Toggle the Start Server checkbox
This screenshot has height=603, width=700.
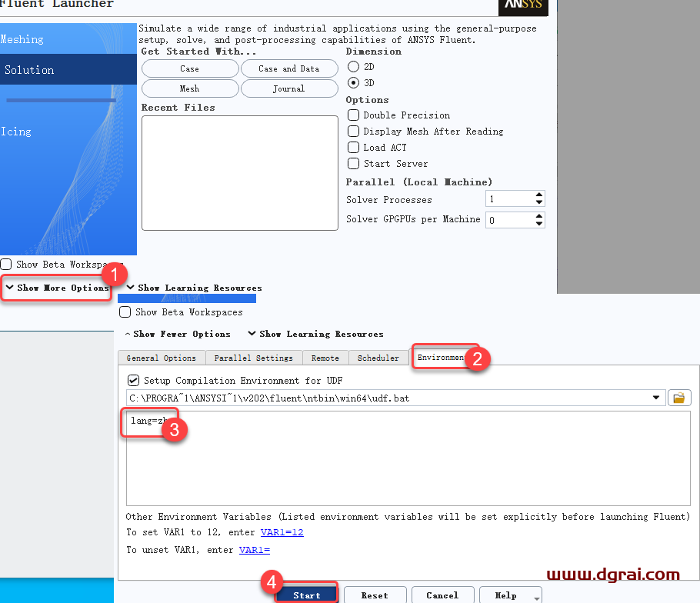pos(353,163)
